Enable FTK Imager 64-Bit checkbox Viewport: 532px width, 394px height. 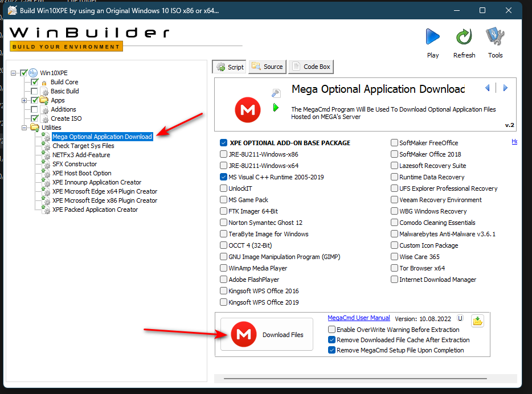pos(223,211)
